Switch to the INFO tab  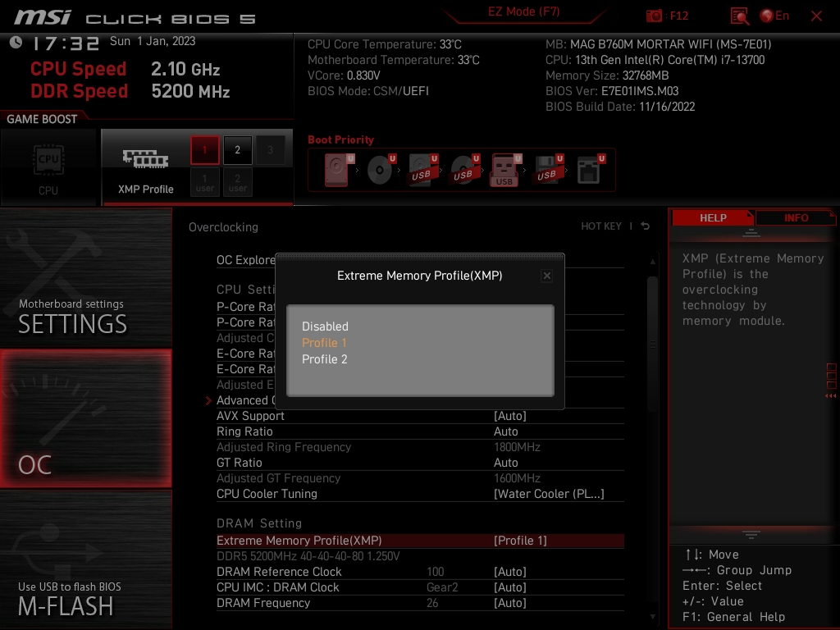(x=796, y=217)
